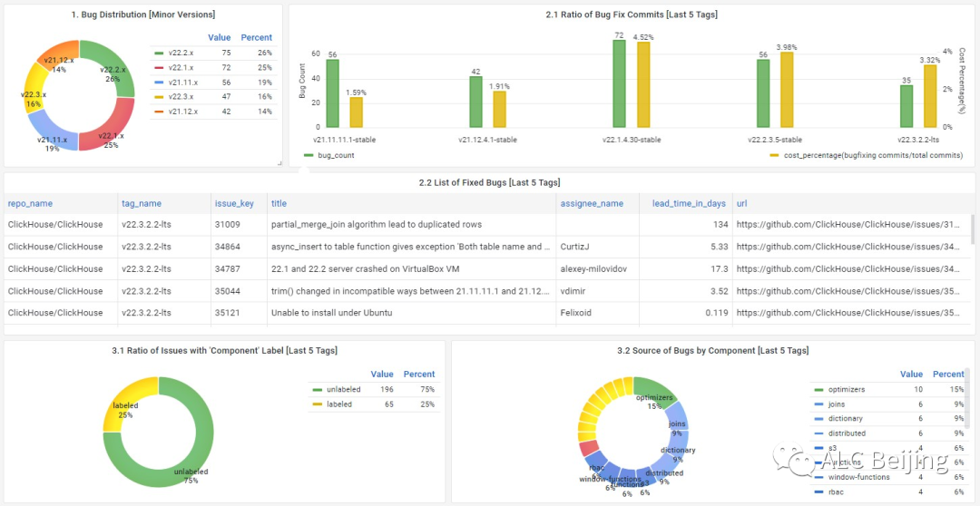980x506 pixels.
Task: Toggle unlabeled series in 3.1 legend
Action: (344, 389)
